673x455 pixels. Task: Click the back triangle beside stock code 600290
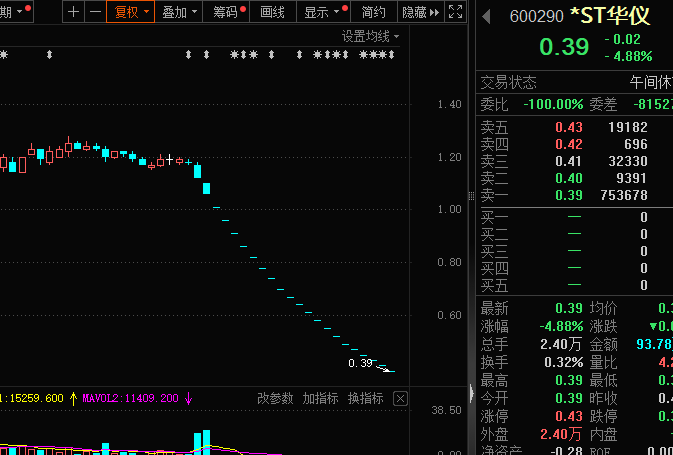[x=487, y=17]
